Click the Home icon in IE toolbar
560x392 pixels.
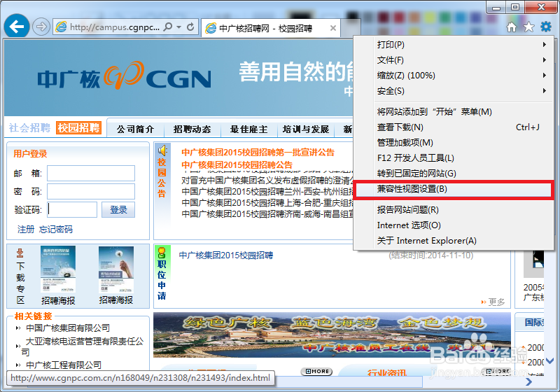point(512,27)
